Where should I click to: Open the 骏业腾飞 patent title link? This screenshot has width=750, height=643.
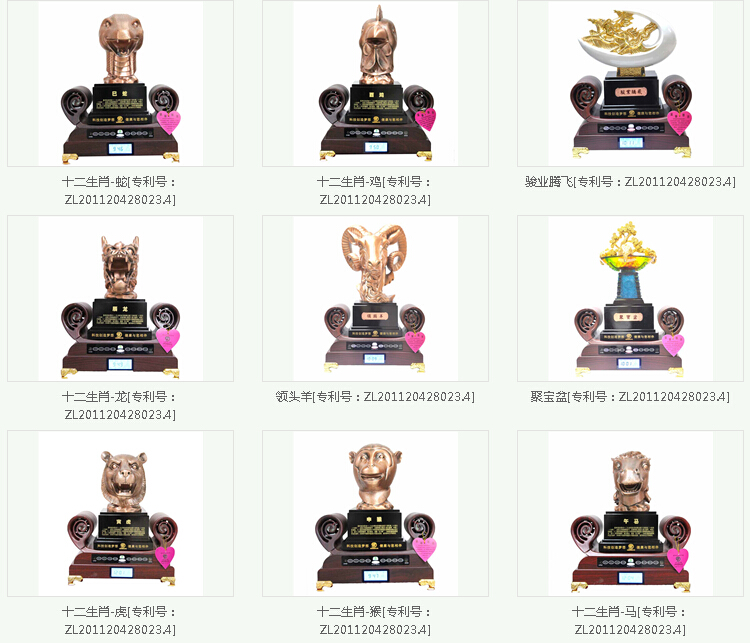[x=630, y=182]
